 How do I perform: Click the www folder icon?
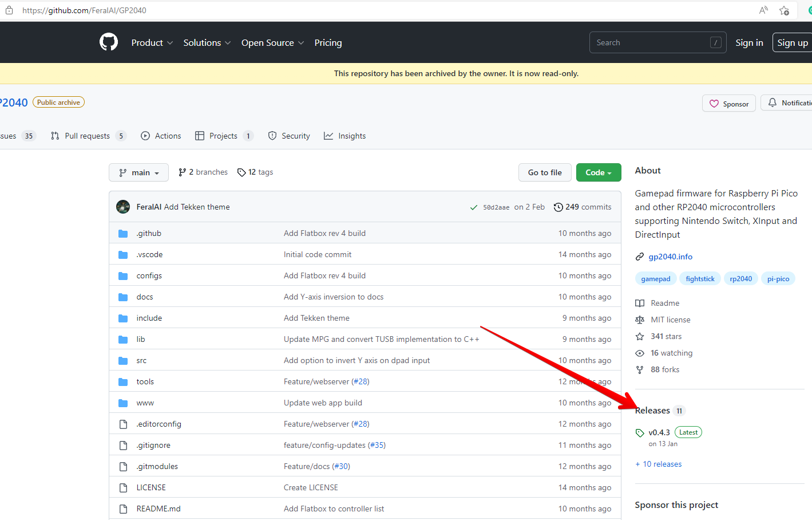click(123, 403)
